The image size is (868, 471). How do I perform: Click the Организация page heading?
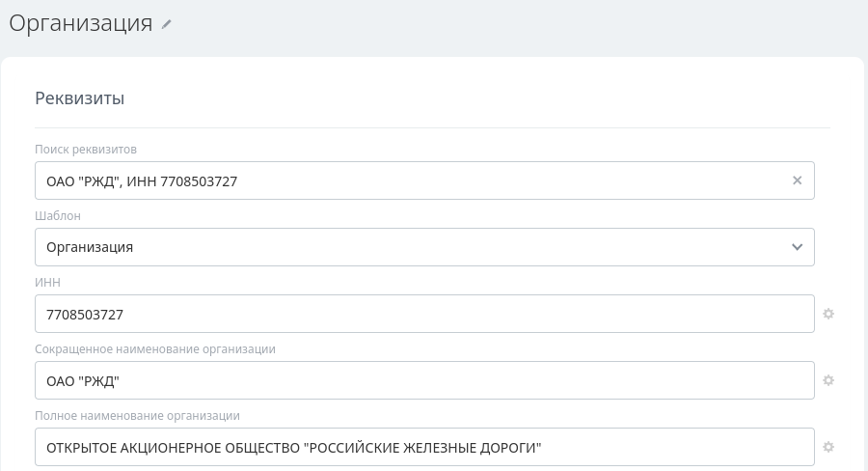pos(81,23)
